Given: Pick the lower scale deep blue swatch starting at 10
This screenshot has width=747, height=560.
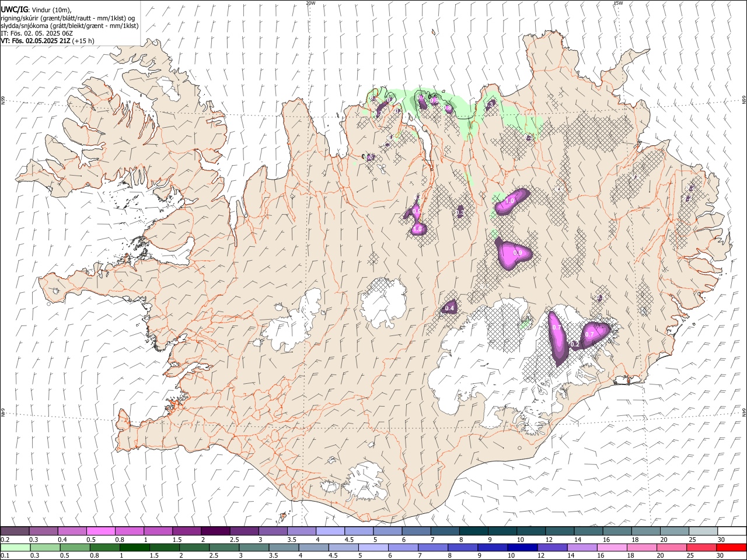Looking at the screenshot, I should click(x=522, y=547).
